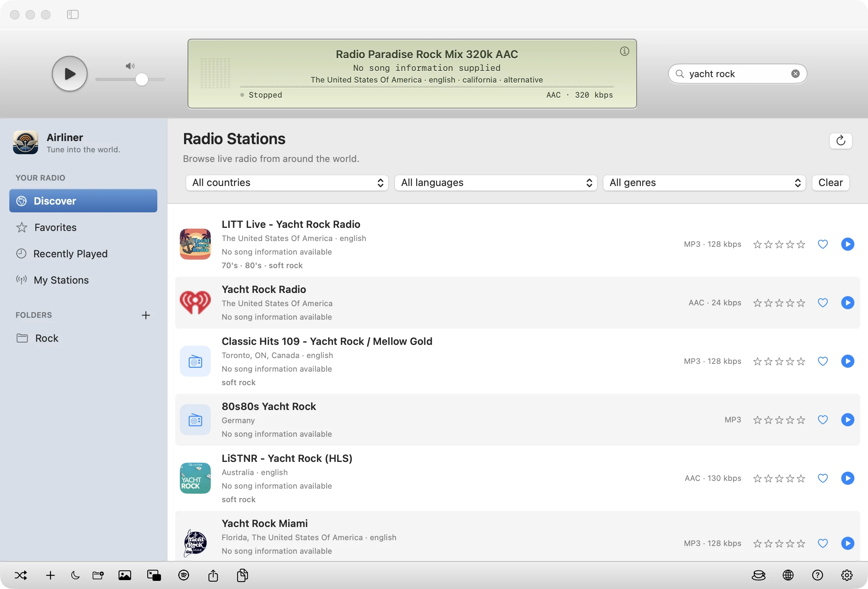Play the Classic Hits 109 station

pyautogui.click(x=847, y=361)
